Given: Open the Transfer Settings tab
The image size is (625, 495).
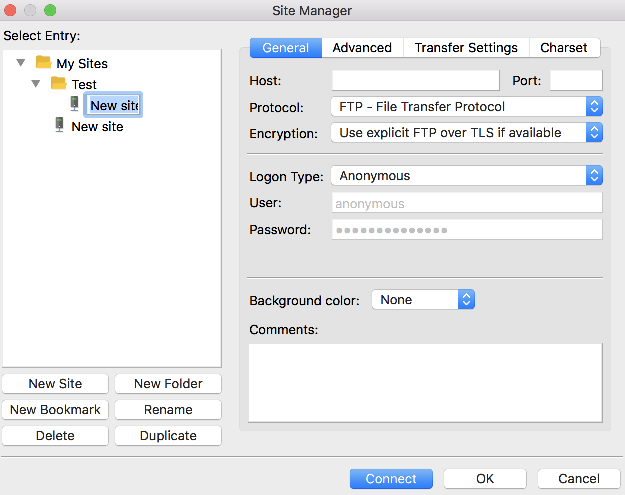Looking at the screenshot, I should point(466,48).
